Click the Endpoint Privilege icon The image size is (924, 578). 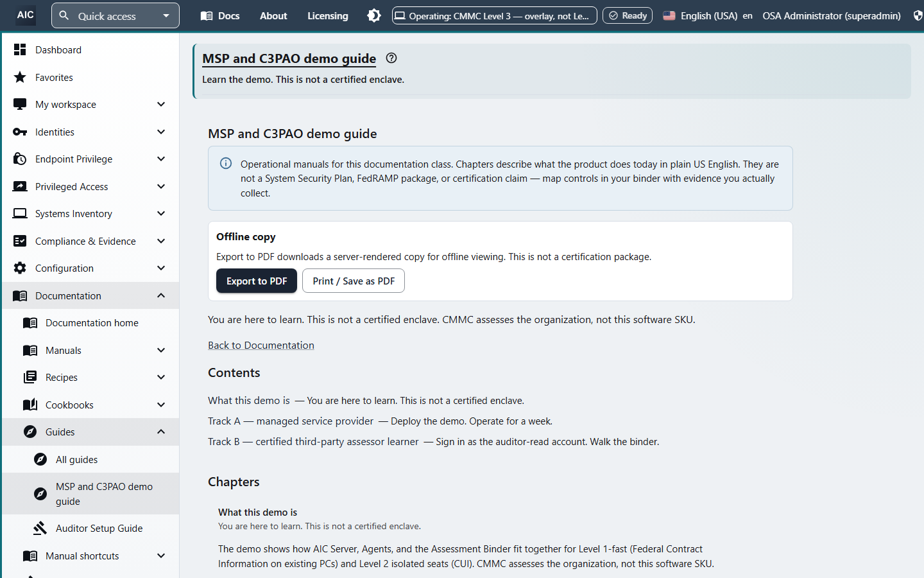click(20, 159)
